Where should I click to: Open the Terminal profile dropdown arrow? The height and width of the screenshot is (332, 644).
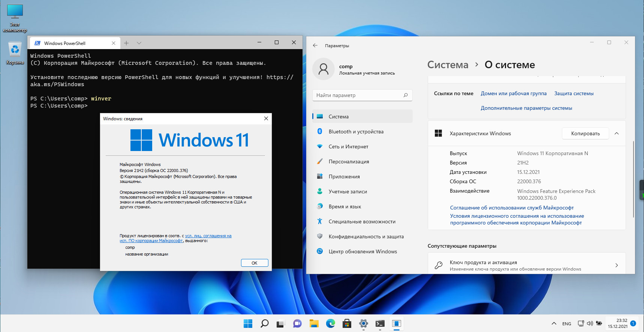pyautogui.click(x=139, y=43)
